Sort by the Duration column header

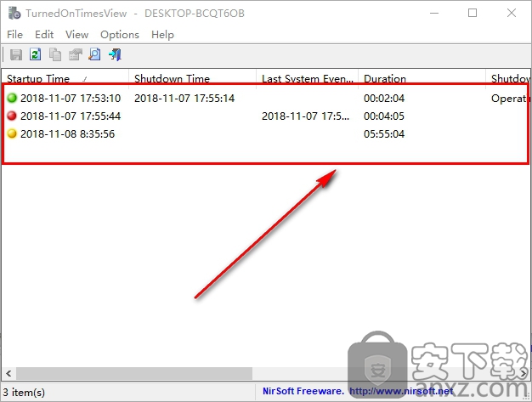(x=422, y=79)
